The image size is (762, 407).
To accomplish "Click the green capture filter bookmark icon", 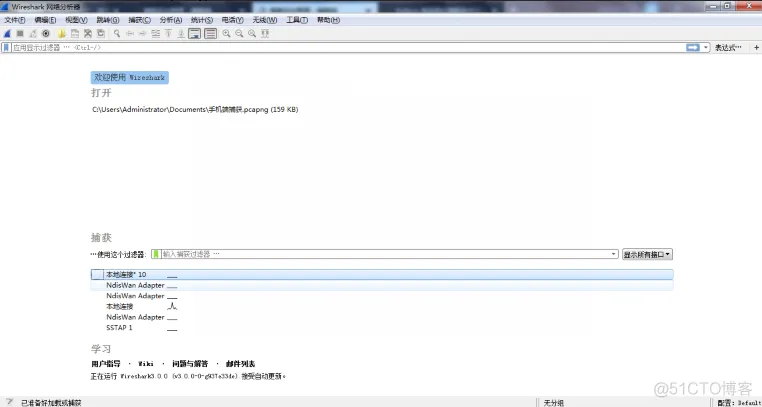I will (156, 254).
